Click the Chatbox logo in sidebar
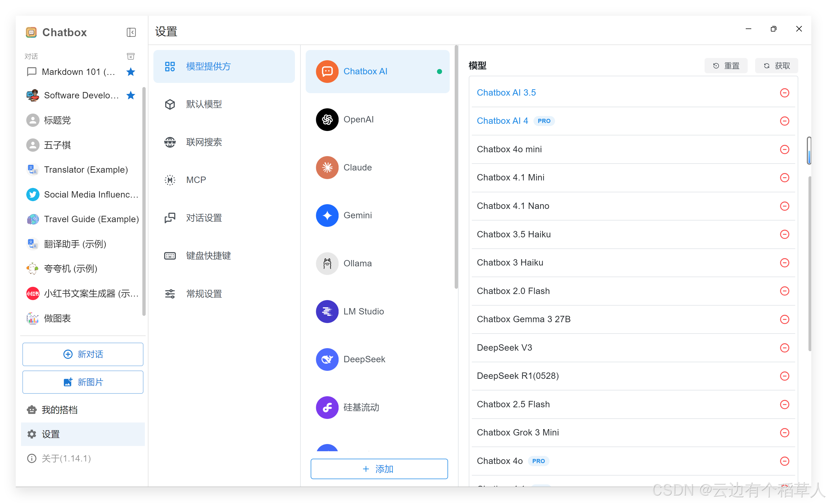 pyautogui.click(x=31, y=32)
